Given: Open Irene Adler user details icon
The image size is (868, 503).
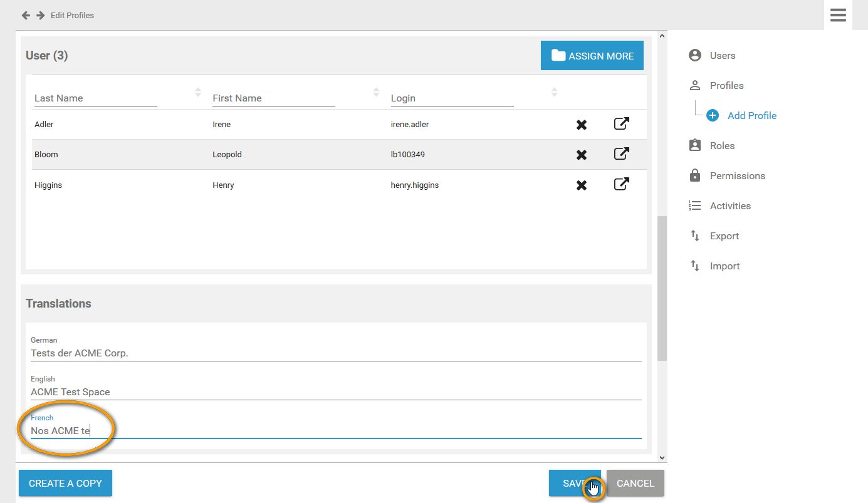Looking at the screenshot, I should click(621, 124).
